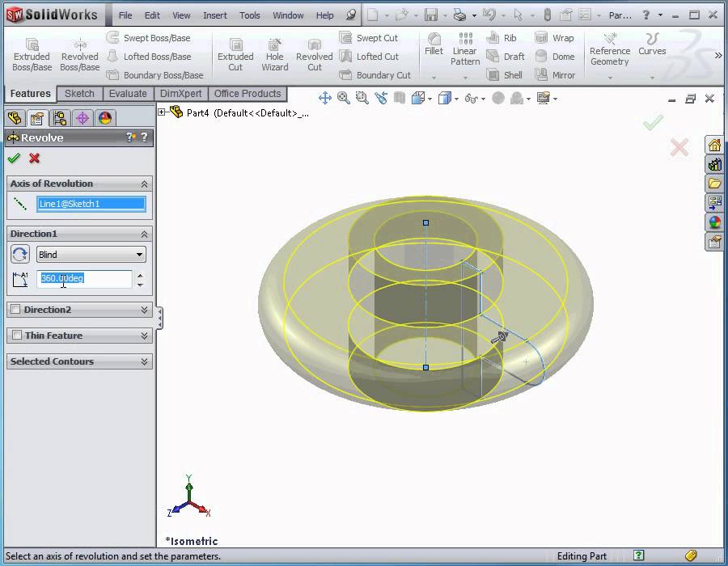Click the Draft feature
This screenshot has width=728, height=566.
[506, 57]
